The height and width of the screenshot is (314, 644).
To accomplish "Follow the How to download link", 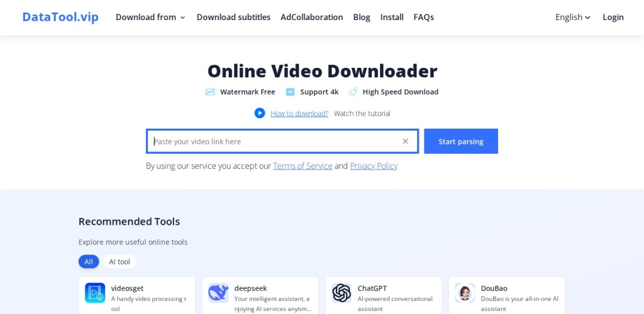I will [299, 114].
